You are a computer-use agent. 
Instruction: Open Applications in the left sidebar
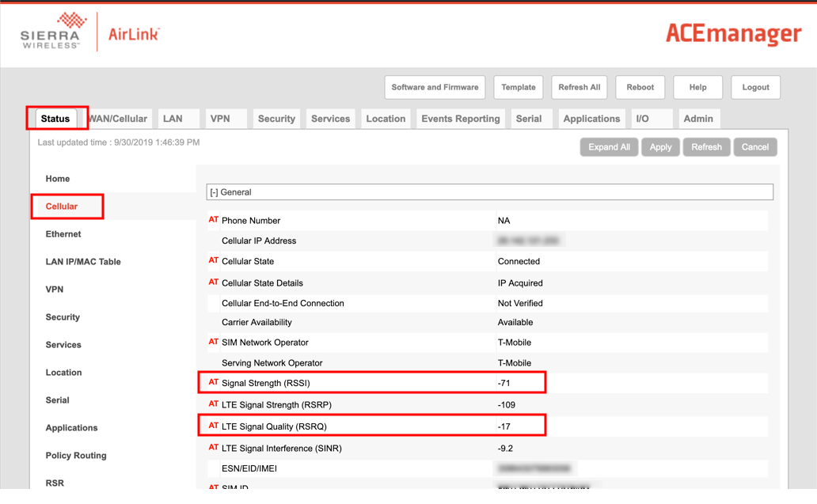(72, 427)
